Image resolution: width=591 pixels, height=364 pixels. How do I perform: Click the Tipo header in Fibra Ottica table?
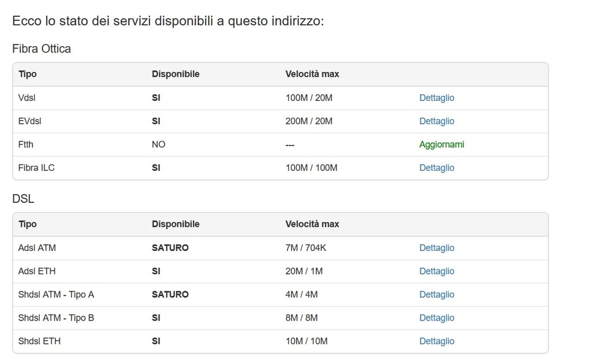pos(27,74)
